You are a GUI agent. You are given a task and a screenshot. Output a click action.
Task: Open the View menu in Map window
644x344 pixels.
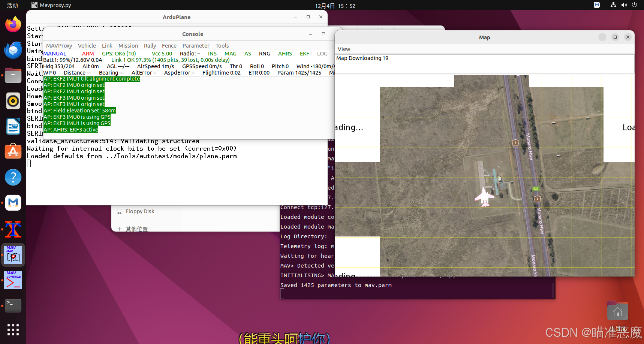pyautogui.click(x=344, y=49)
